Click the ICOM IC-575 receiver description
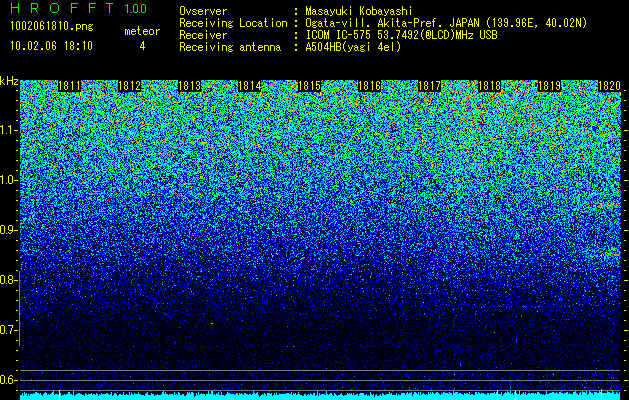The height and width of the screenshot is (400, 629). (x=401, y=35)
